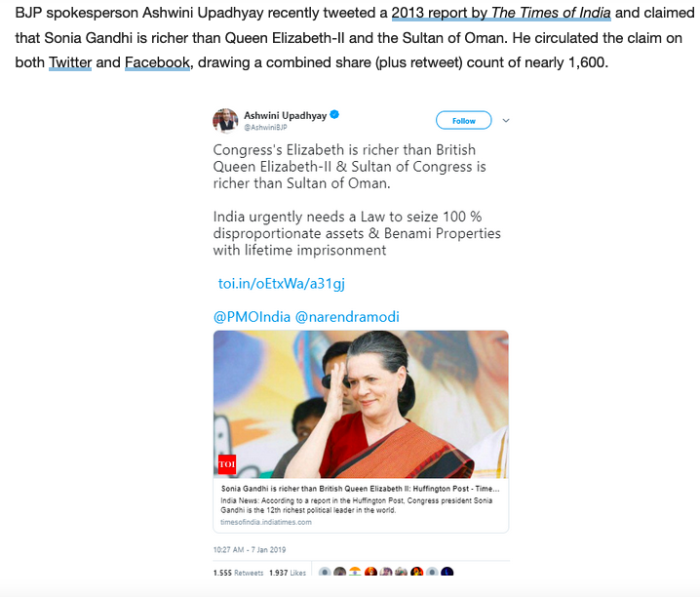Open the Indian flag liker avatar
700x597 pixels.
355,572
